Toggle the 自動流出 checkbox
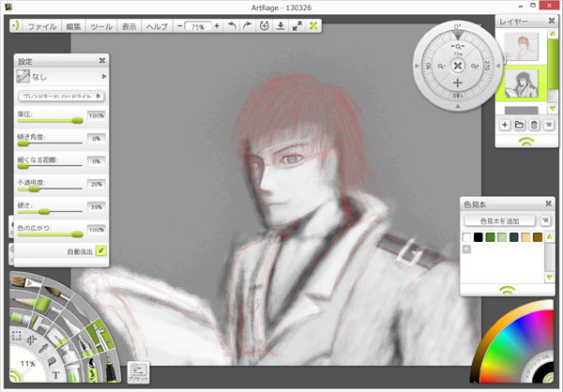This screenshot has height=392, width=563. point(100,250)
